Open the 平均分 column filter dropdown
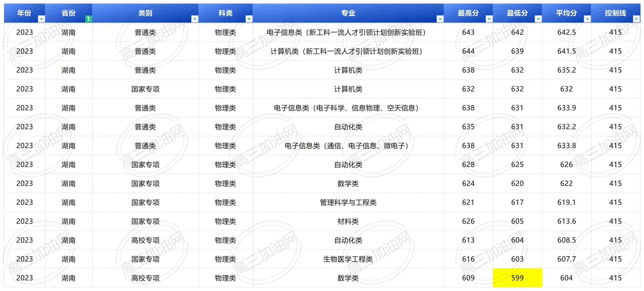The height and width of the screenshot is (291, 644). click(x=587, y=19)
